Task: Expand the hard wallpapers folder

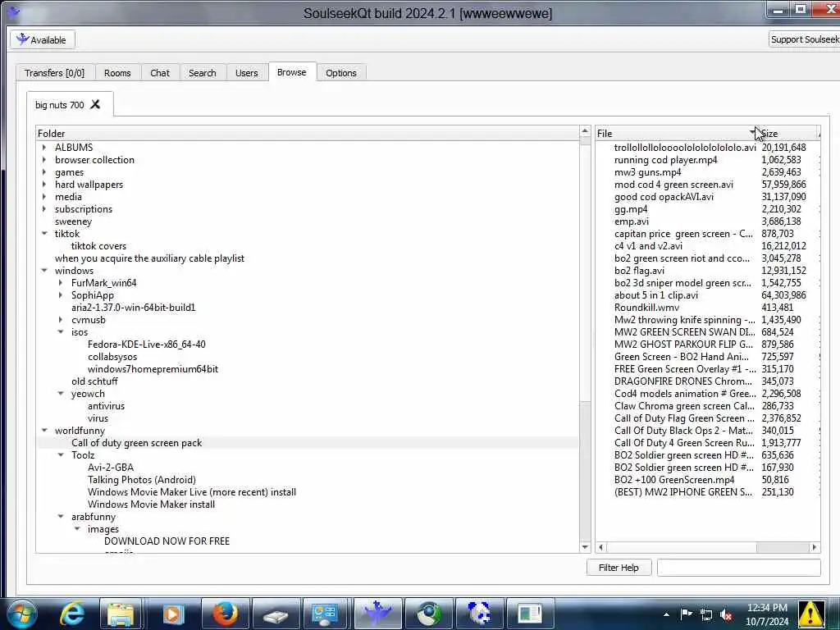Action: [x=44, y=185]
